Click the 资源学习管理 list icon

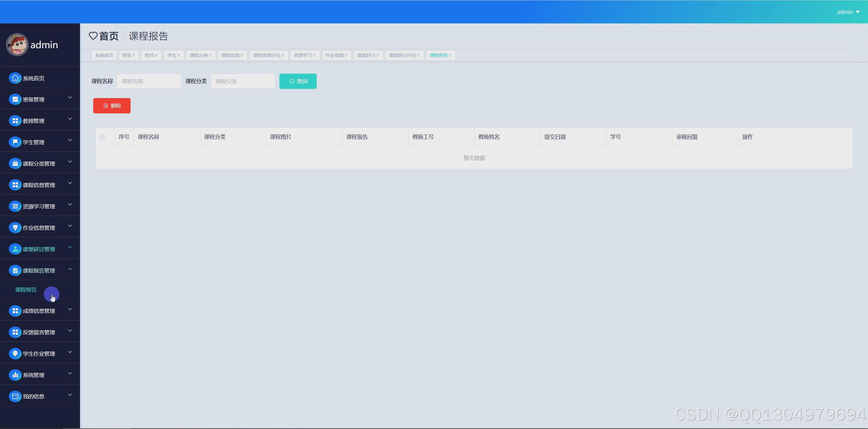[x=15, y=206]
